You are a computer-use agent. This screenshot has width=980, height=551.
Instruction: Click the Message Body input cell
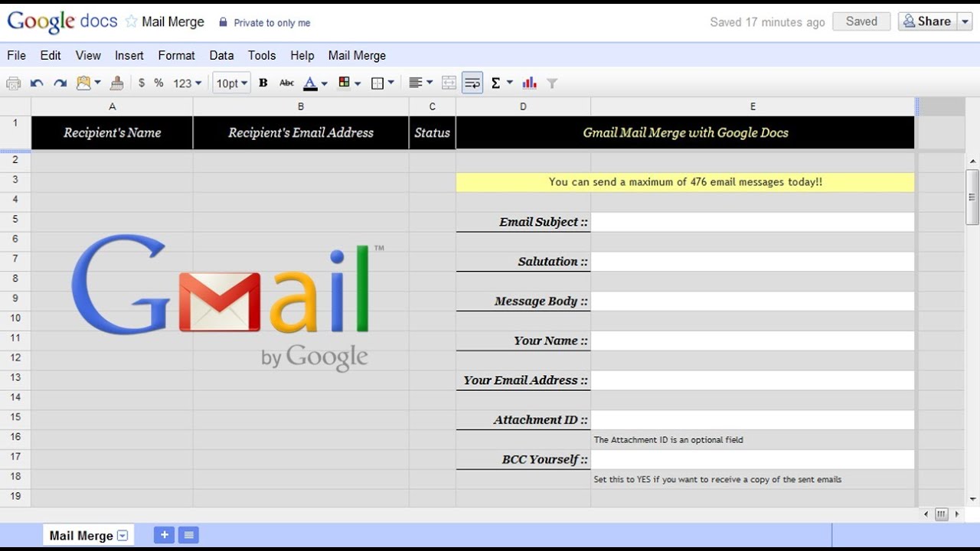coord(753,301)
